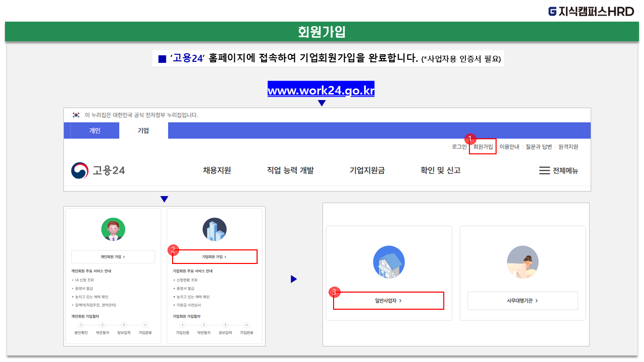The image size is (644, 362).
Task: Click the corporate building avatar icon
Action: tap(214, 230)
